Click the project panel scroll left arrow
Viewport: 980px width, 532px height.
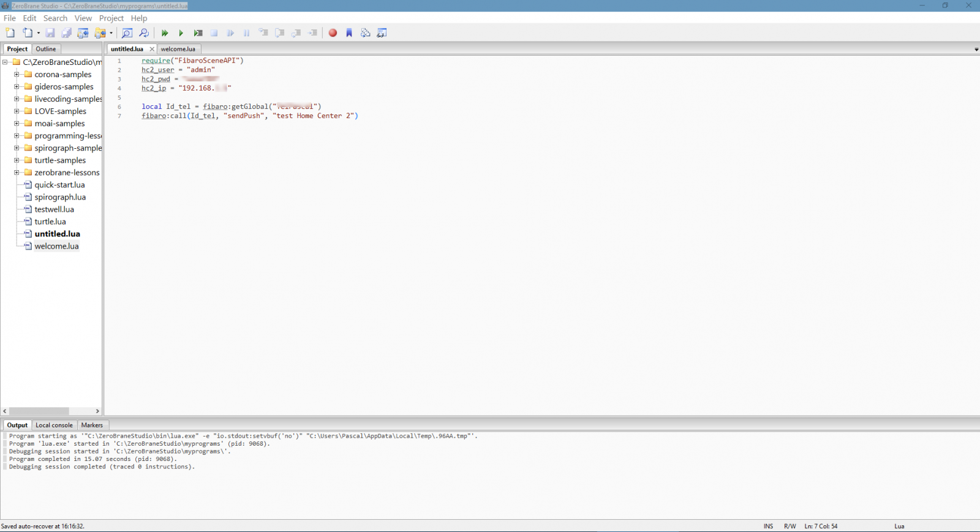coord(5,411)
